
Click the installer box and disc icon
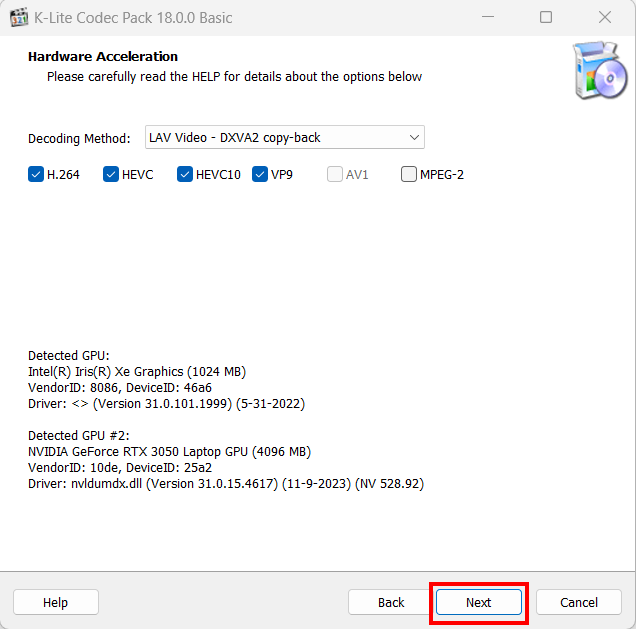(600, 70)
